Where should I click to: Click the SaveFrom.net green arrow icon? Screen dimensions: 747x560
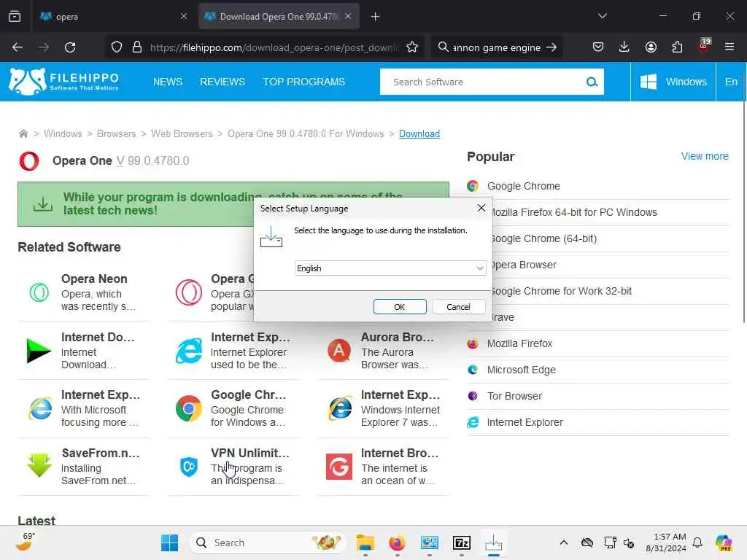coord(39,465)
